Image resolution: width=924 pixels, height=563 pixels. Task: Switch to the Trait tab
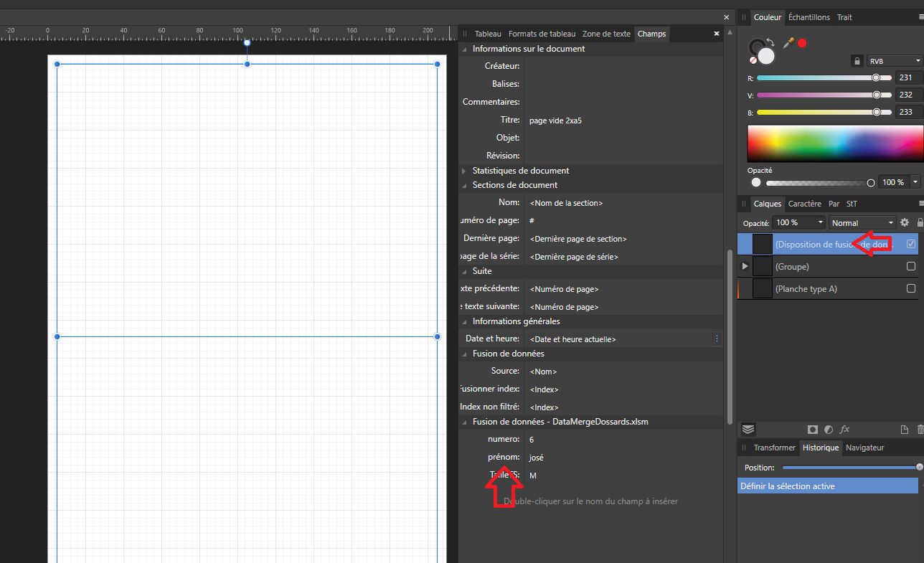click(844, 17)
